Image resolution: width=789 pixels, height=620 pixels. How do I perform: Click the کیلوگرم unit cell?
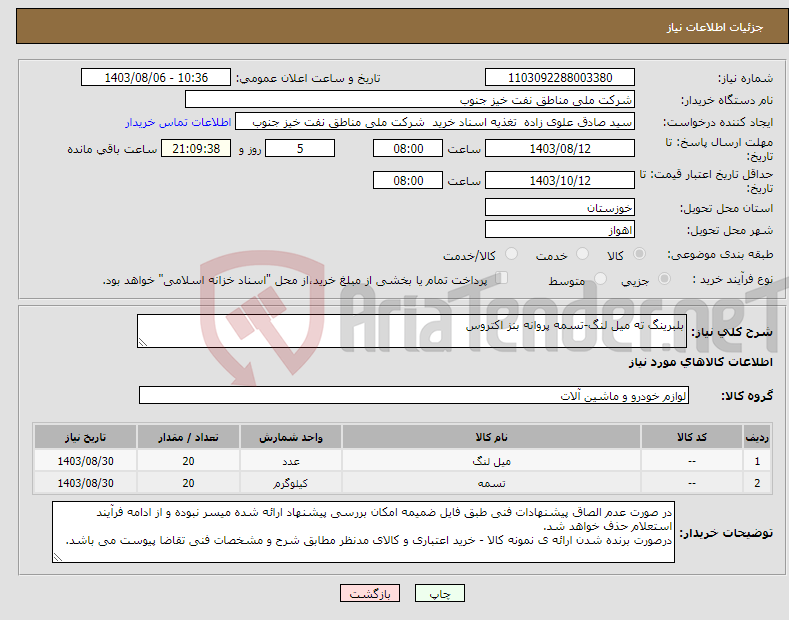coord(291,483)
